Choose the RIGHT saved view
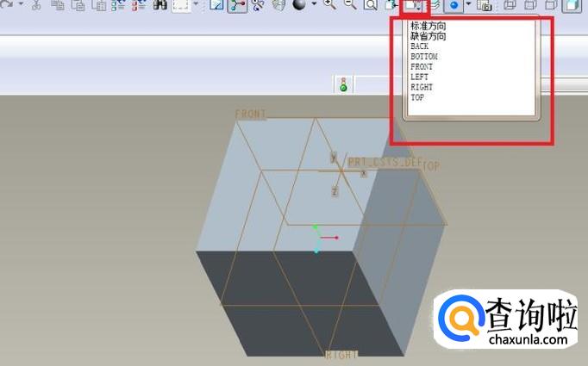 coord(422,87)
